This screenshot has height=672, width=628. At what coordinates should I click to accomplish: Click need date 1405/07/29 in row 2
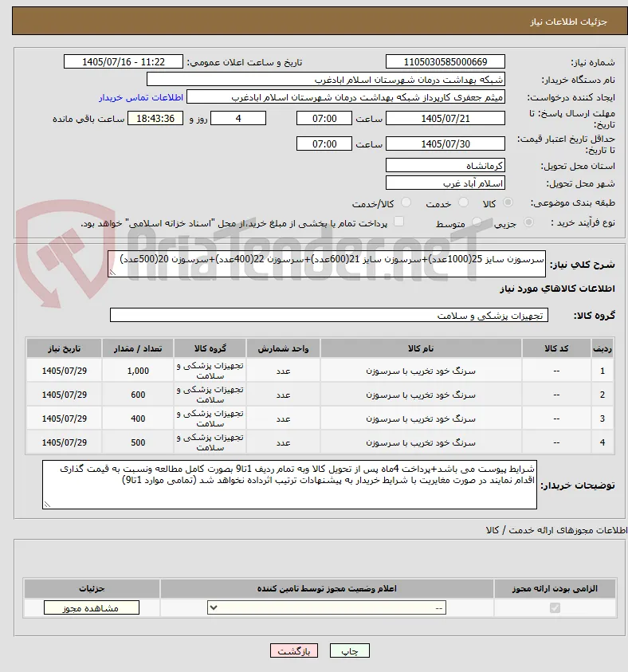coord(65,395)
